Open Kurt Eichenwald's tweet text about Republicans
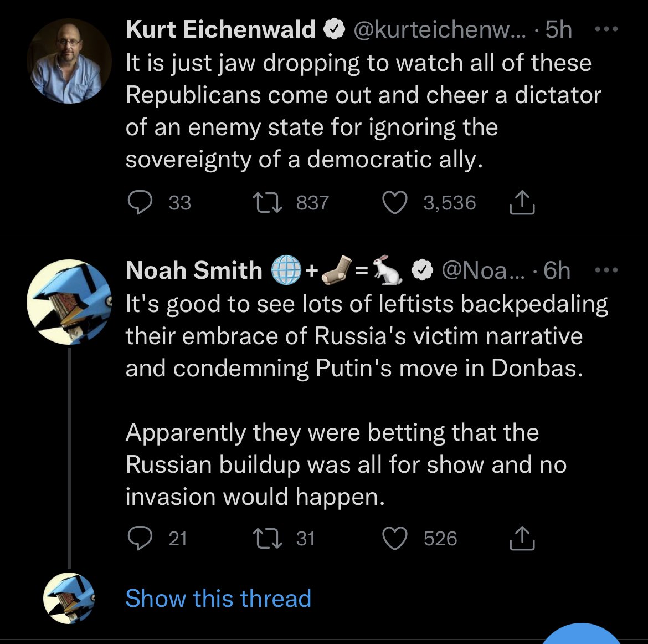This screenshot has height=644, width=648. tap(363, 111)
